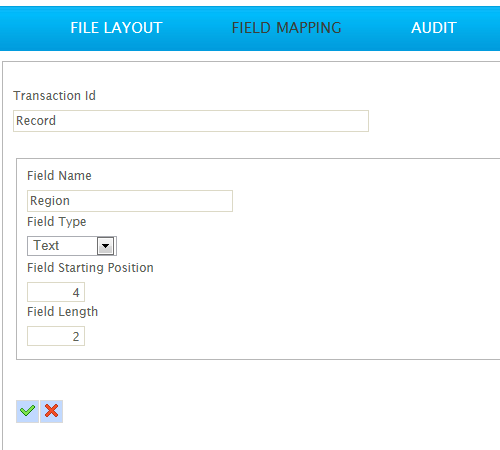This screenshot has height=450, width=500.
Task: Click the Field Length number box
Action: click(56, 336)
